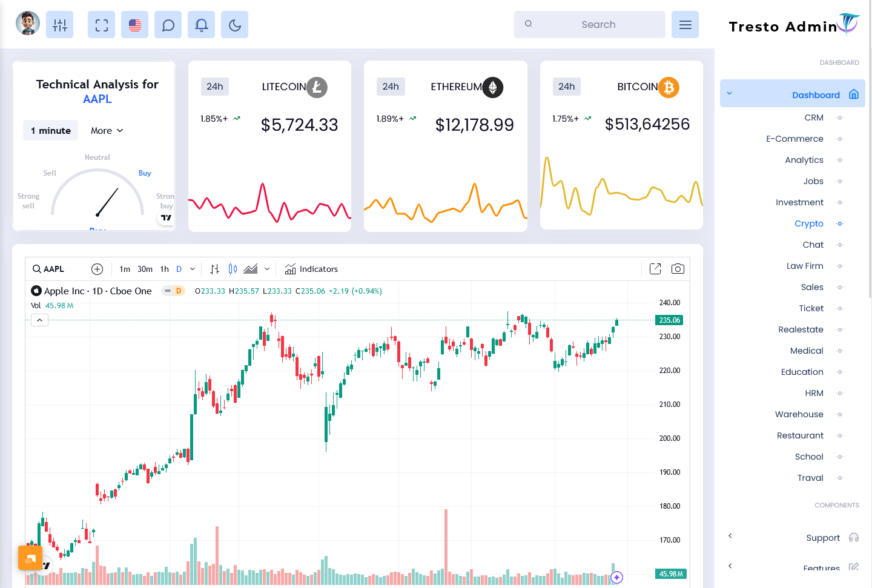Focus the Search input field

click(x=589, y=24)
